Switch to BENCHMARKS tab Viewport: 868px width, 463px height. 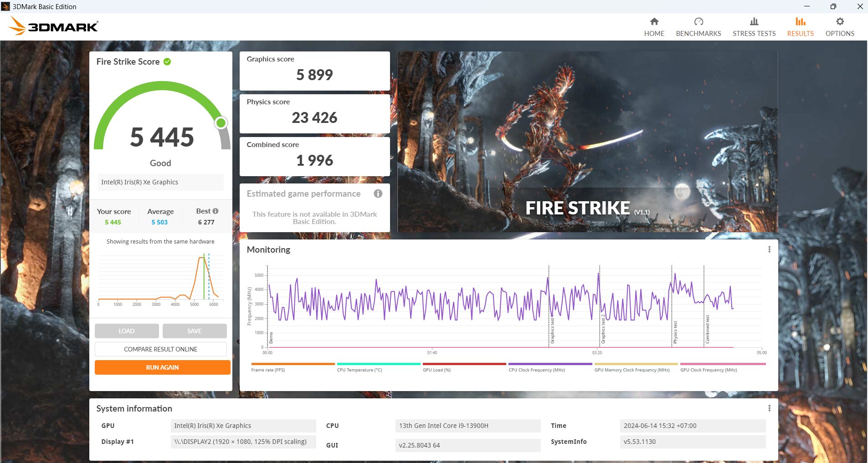pos(698,27)
